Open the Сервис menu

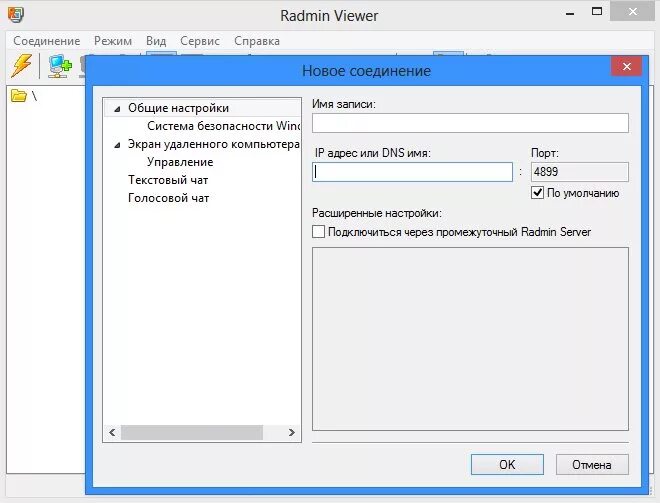[x=200, y=41]
